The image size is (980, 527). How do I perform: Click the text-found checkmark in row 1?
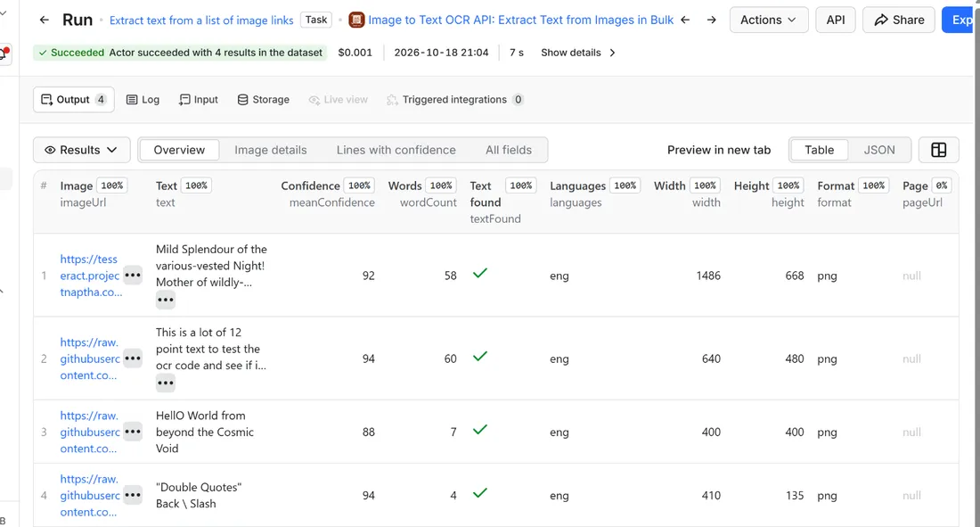pos(480,273)
